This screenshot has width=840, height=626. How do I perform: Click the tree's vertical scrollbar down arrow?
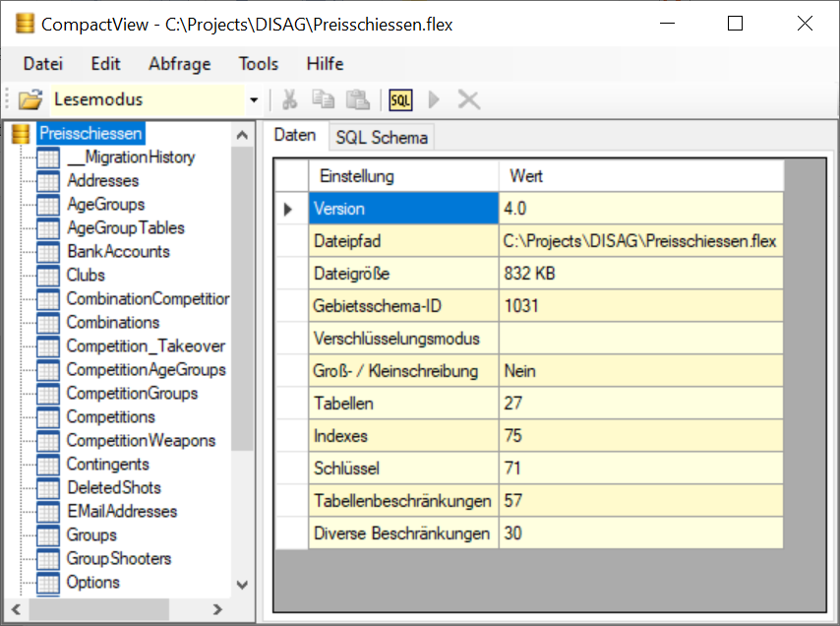coord(242,586)
